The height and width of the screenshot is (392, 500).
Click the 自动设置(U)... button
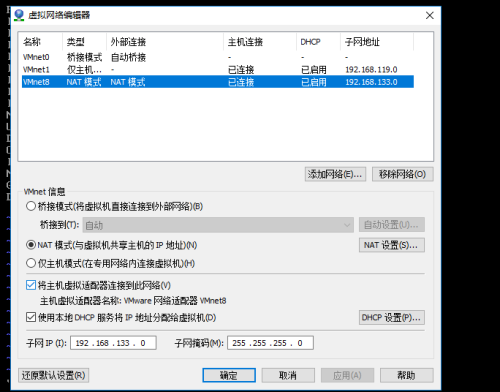point(392,225)
